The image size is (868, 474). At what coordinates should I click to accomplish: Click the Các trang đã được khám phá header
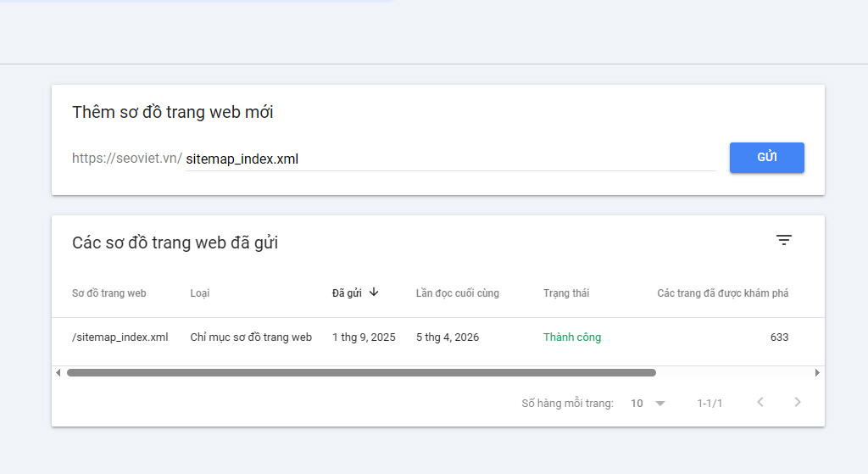(x=722, y=293)
